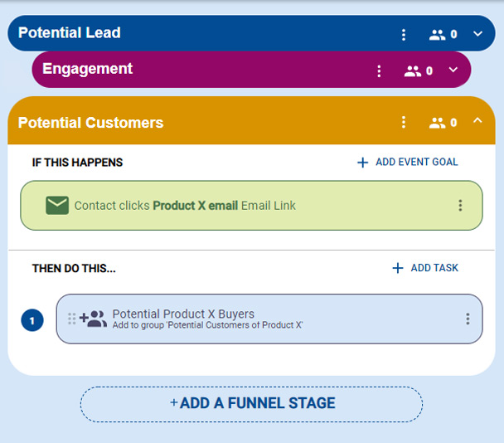Click contacts count icon in Potential Lead
The width and height of the screenshot is (504, 443).
(x=437, y=34)
